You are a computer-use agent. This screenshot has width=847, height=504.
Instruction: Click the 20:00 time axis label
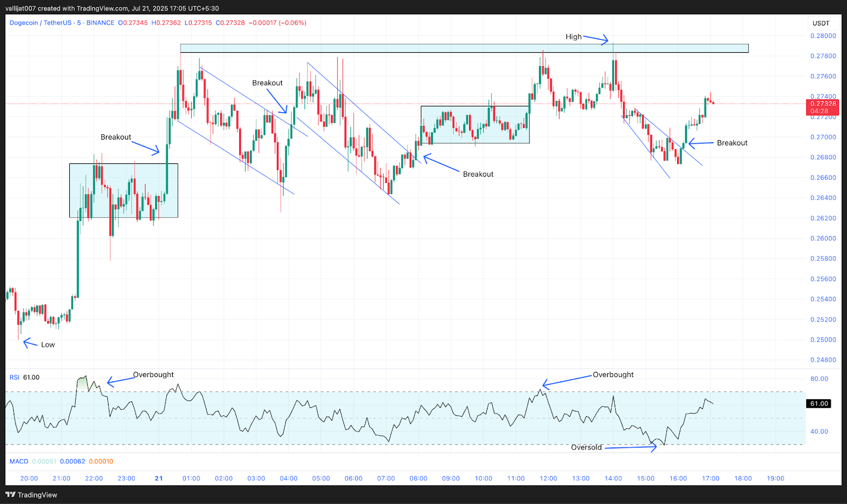[29, 478]
